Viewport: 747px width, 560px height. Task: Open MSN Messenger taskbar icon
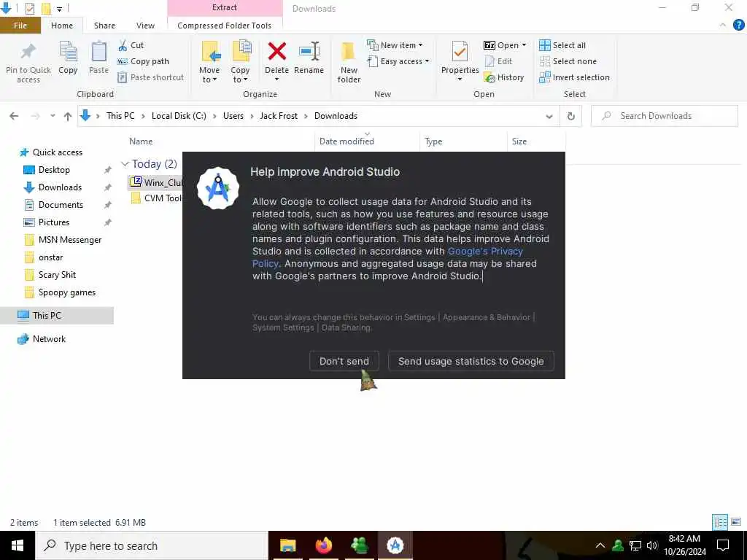coord(359,545)
